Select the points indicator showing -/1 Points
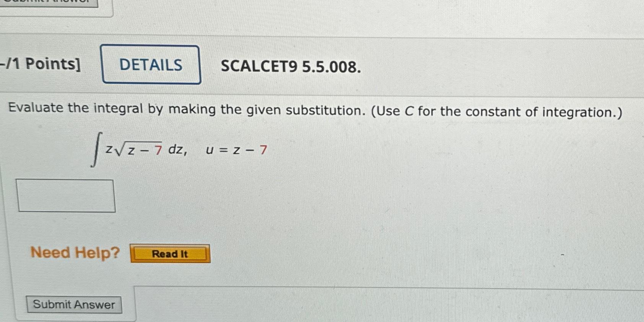Screen dimensions: 644x322 38,64
